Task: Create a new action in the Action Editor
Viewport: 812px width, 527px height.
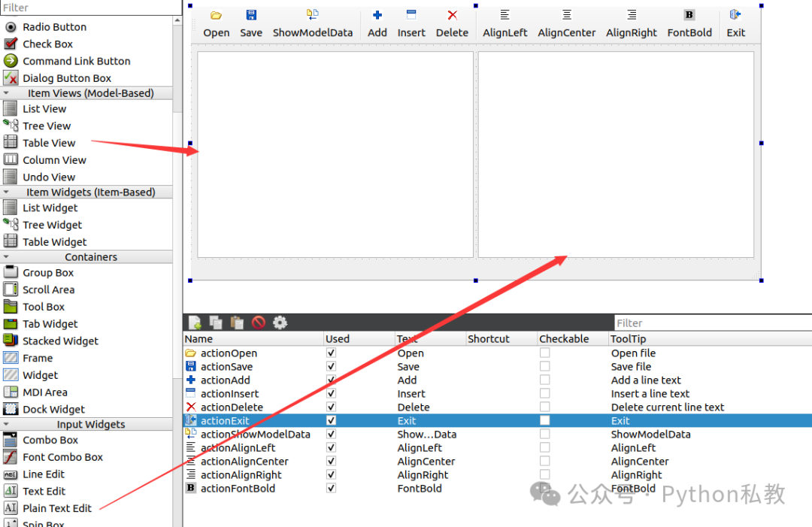Action: tap(195, 323)
